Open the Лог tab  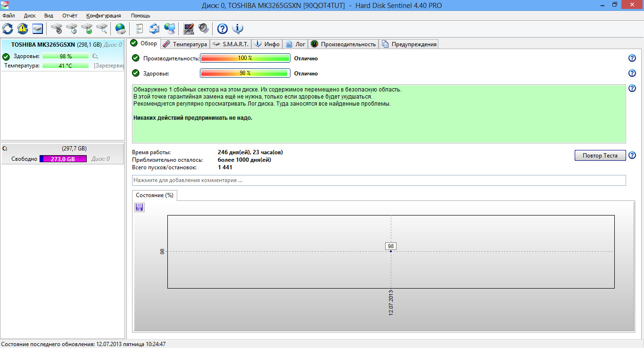[x=296, y=44]
